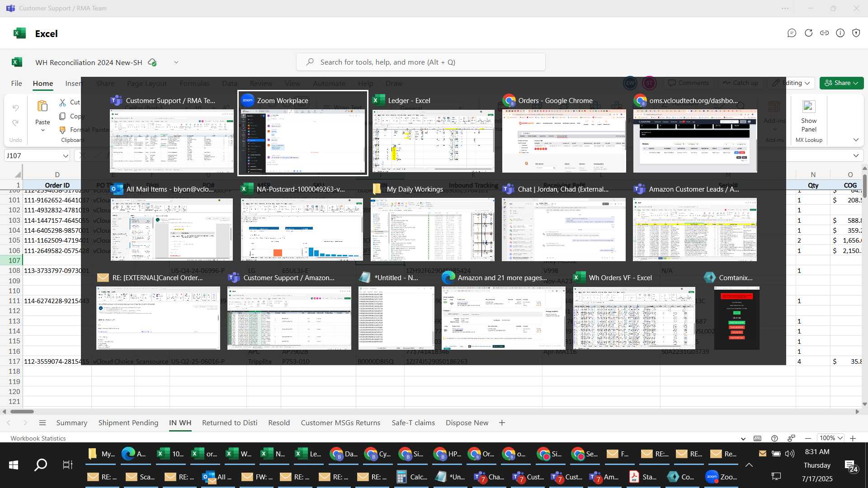
Task: Click the status bar keyboard icon
Action: point(758,438)
